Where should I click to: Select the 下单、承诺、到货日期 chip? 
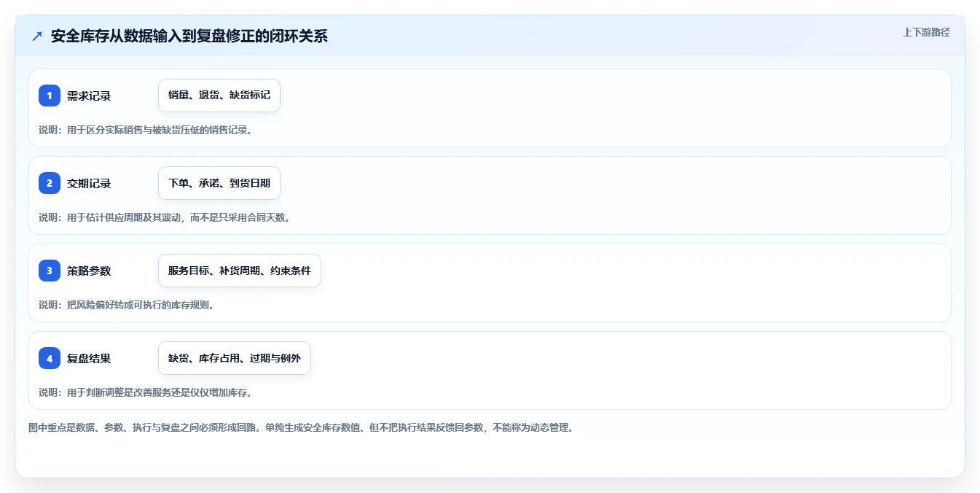219,183
